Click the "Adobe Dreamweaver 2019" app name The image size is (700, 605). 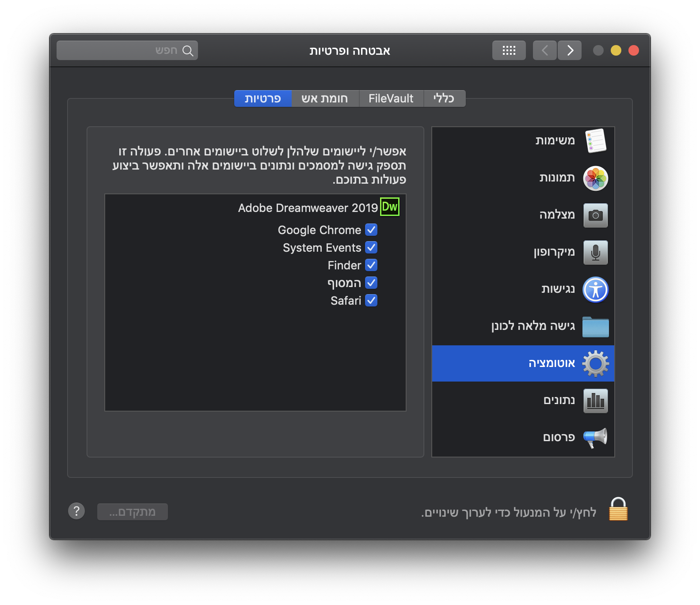pos(308,208)
